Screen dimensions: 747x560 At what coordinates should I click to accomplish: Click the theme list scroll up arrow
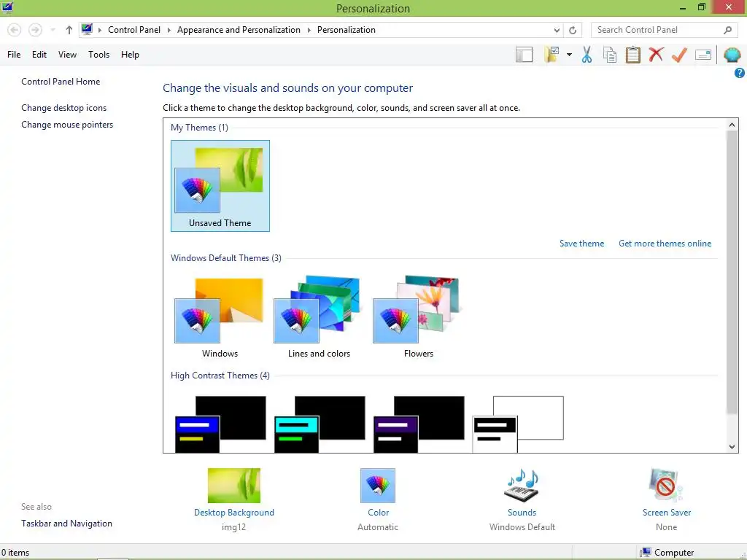pos(732,125)
